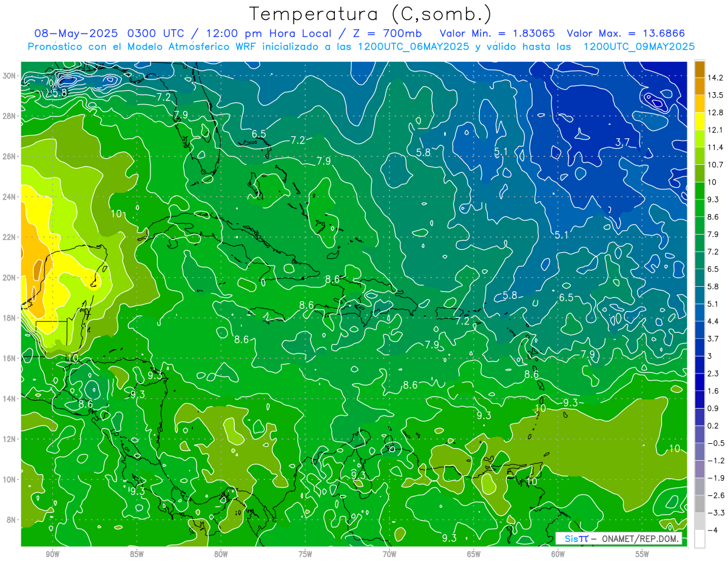Click the "30N" latitude axis label

[x=9, y=76]
